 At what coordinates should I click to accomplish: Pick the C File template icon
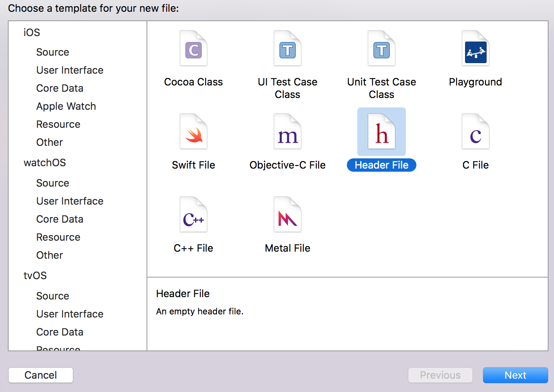[476, 131]
